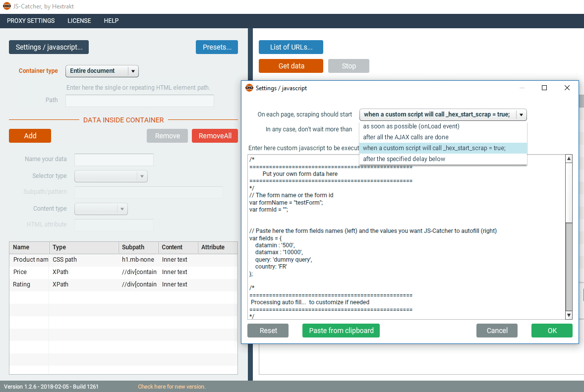Click the Attribute column header
This screenshot has height=392, width=584.
tap(218, 247)
